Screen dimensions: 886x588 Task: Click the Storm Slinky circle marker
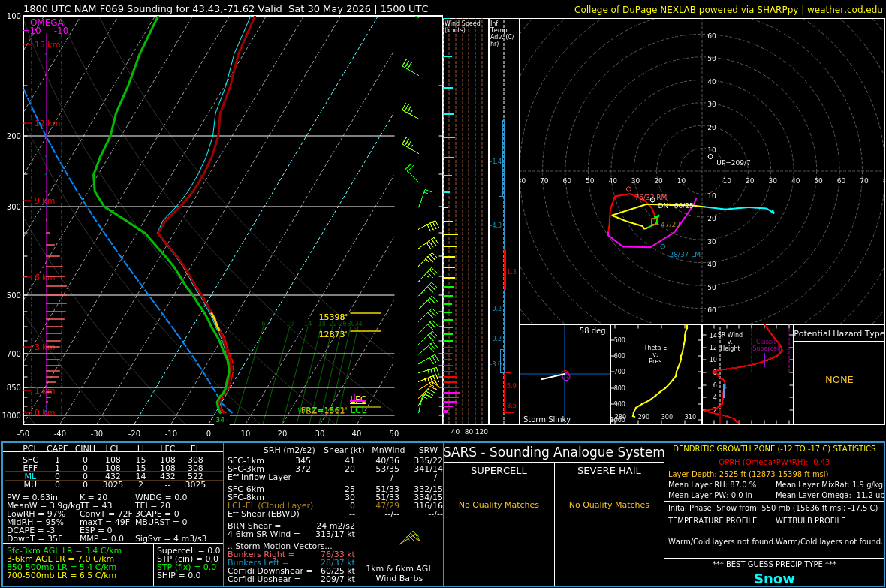565,376
